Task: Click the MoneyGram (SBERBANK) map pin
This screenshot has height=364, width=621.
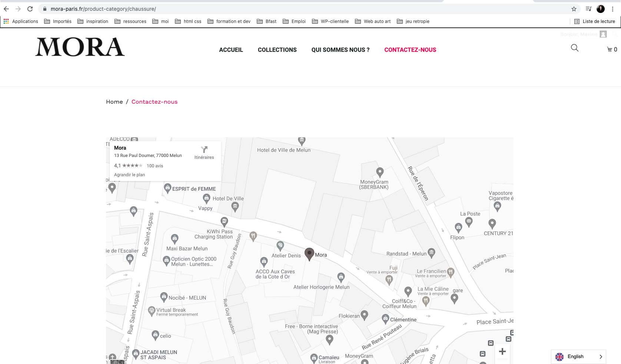Action: pos(380,172)
